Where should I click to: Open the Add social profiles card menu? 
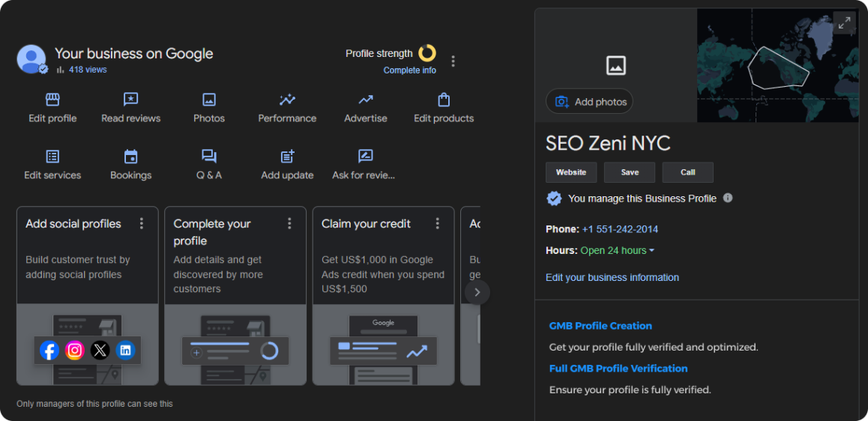(141, 223)
